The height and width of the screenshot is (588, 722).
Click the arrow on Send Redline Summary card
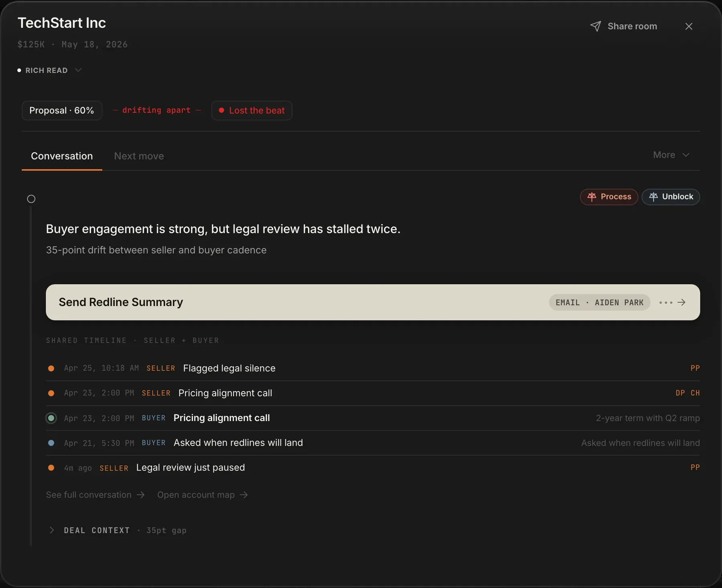pos(681,302)
